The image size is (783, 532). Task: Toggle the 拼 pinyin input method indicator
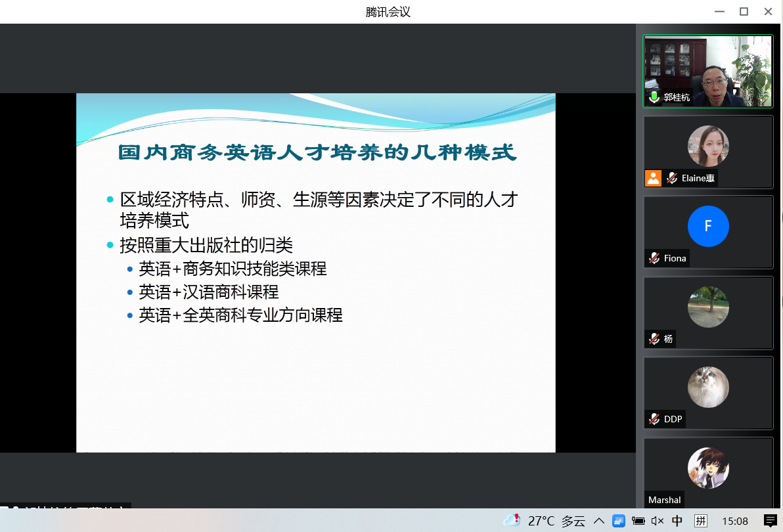click(x=701, y=521)
